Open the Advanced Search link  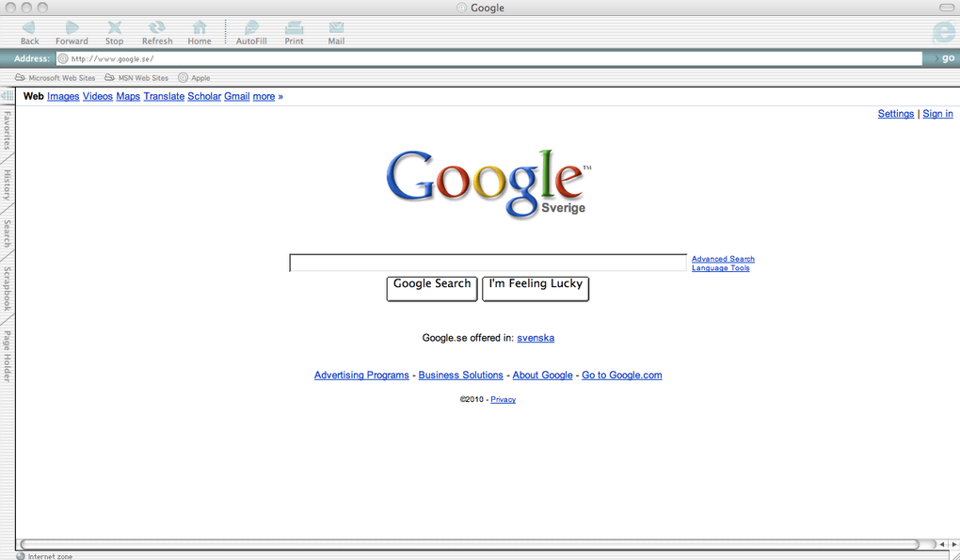723,259
